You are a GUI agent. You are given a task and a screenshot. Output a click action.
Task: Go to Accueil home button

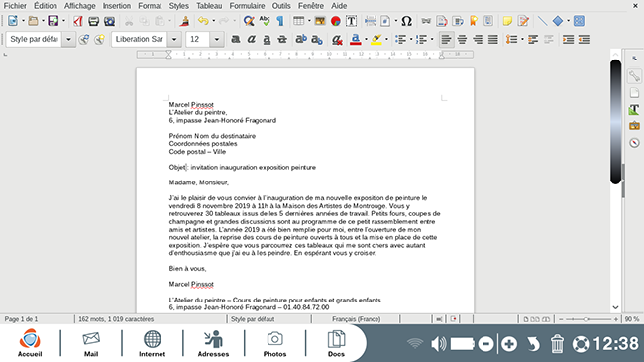(x=30, y=343)
